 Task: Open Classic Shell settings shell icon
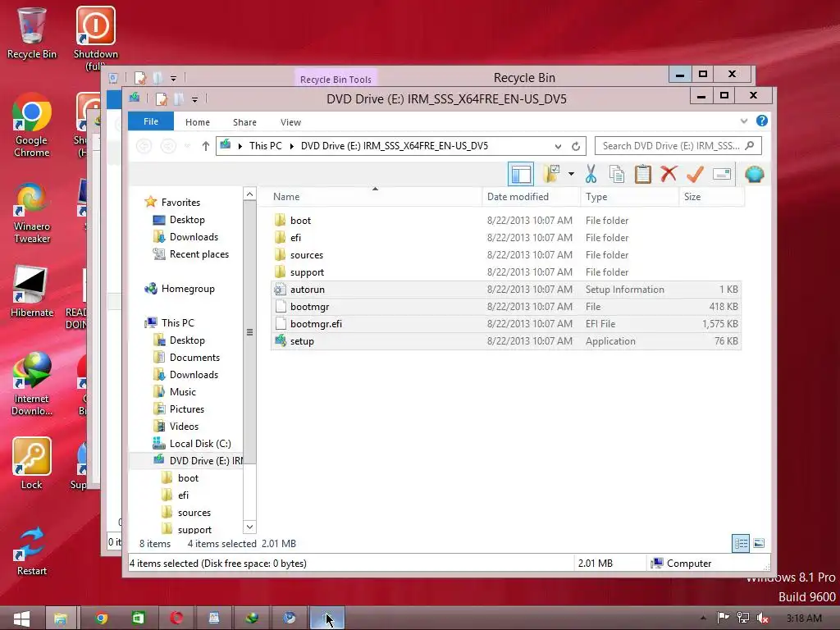coord(755,174)
